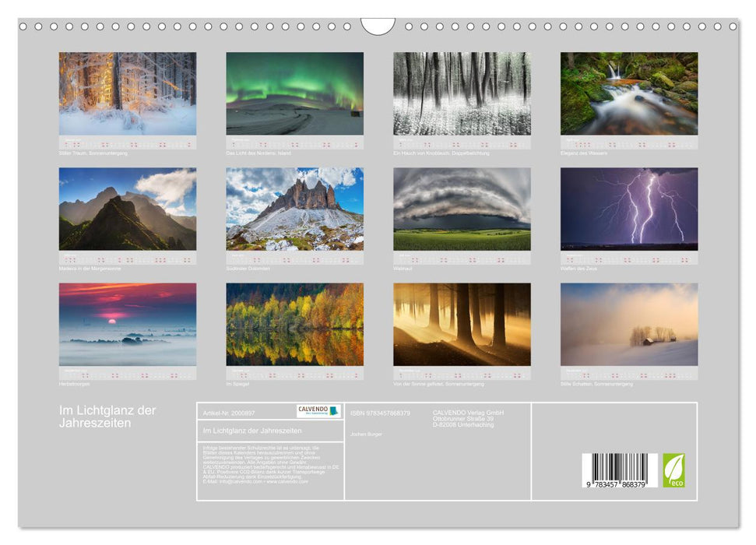Select the Südtiroler Dolomiten rocky peaks photo

(294, 209)
